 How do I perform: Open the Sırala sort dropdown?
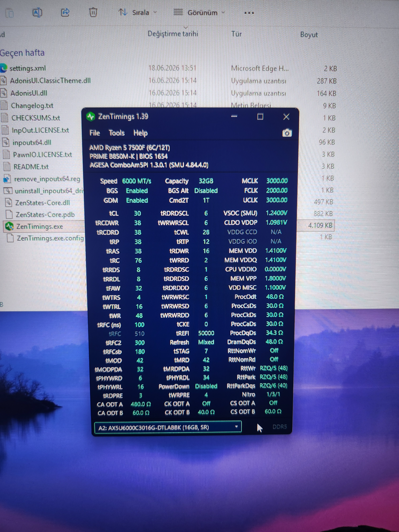(x=138, y=12)
